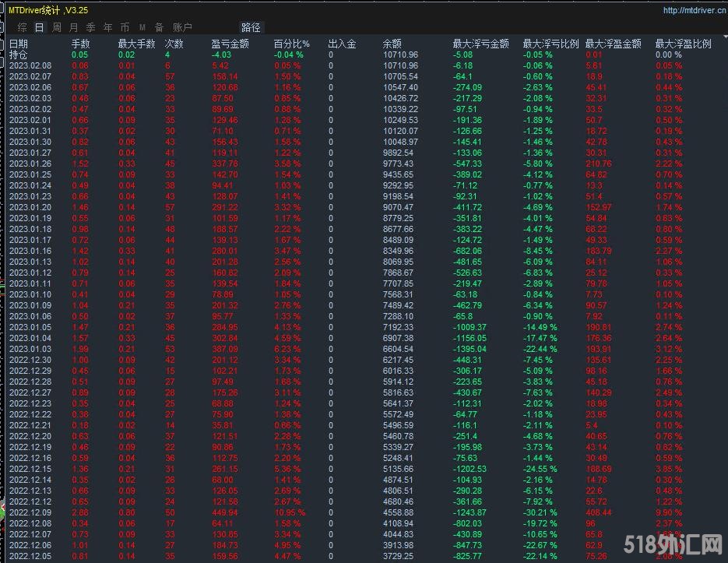The height and width of the screenshot is (563, 728).
Task: Click profit amount 337.76
Action: pyautogui.click(x=225, y=164)
